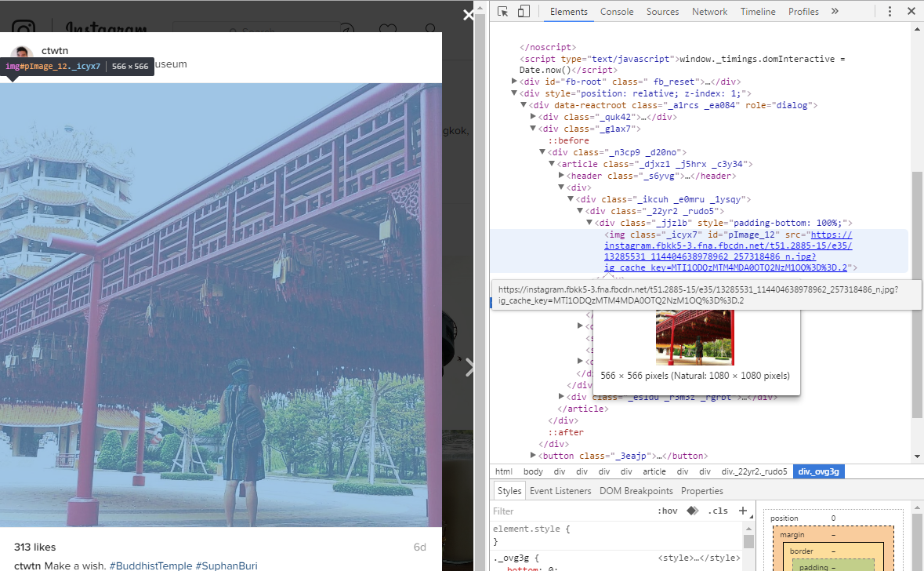
Task: Close the DevTools panel
Action: (x=911, y=11)
